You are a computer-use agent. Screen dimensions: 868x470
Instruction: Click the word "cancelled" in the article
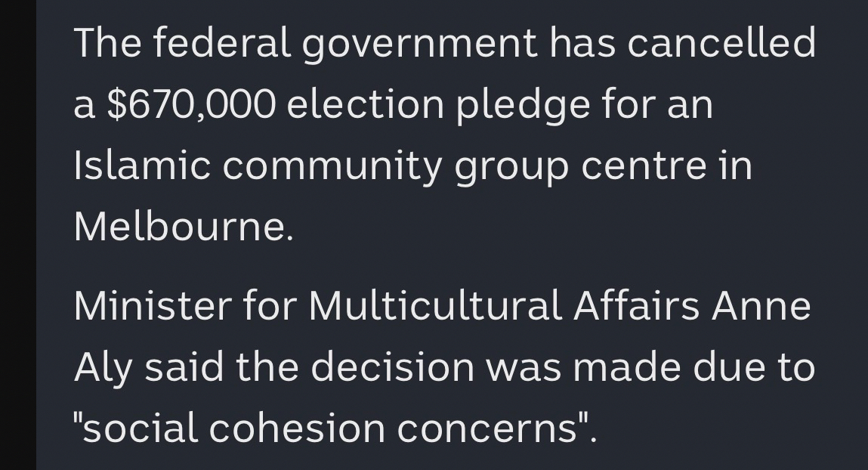pos(721,43)
